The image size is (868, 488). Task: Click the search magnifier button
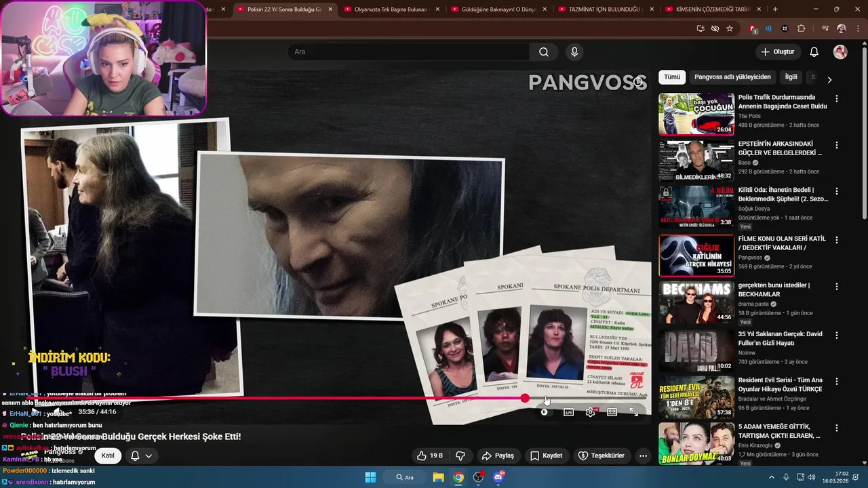click(543, 52)
